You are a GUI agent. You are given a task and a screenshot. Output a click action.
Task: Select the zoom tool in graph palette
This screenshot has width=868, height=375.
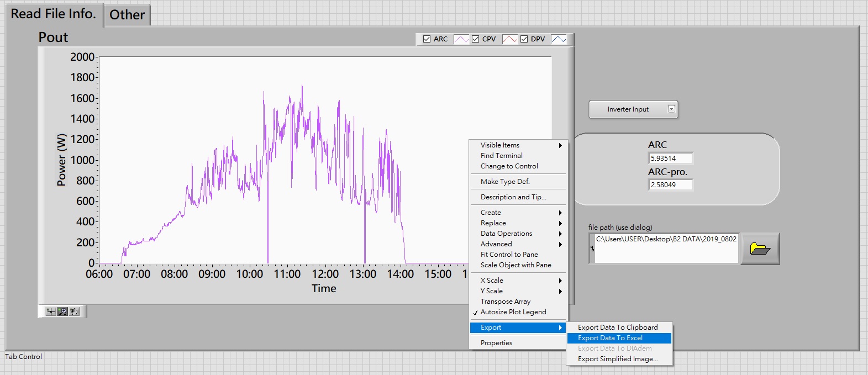point(62,311)
